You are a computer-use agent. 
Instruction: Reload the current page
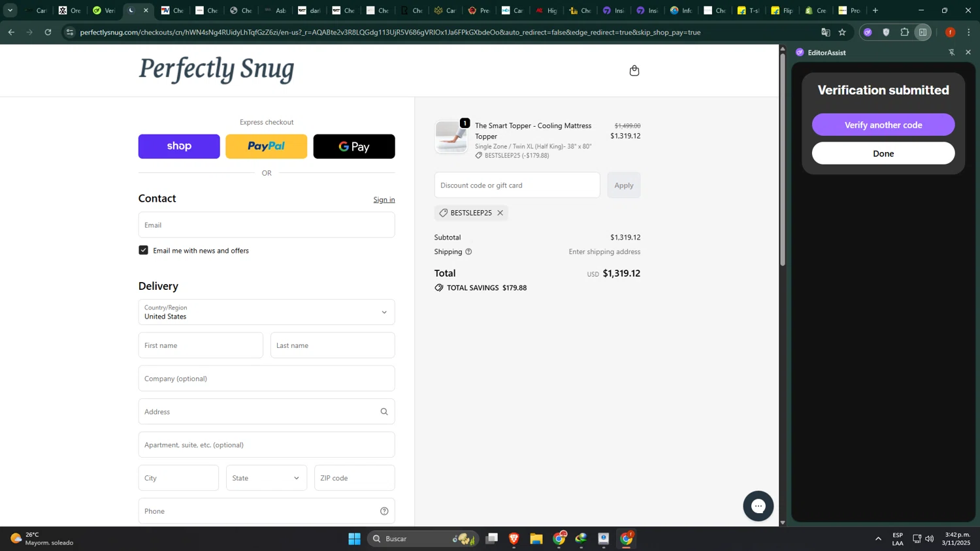[48, 32]
